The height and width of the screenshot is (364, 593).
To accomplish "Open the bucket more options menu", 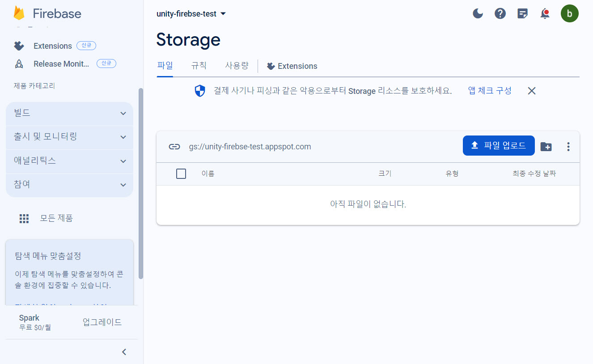I will click(568, 146).
